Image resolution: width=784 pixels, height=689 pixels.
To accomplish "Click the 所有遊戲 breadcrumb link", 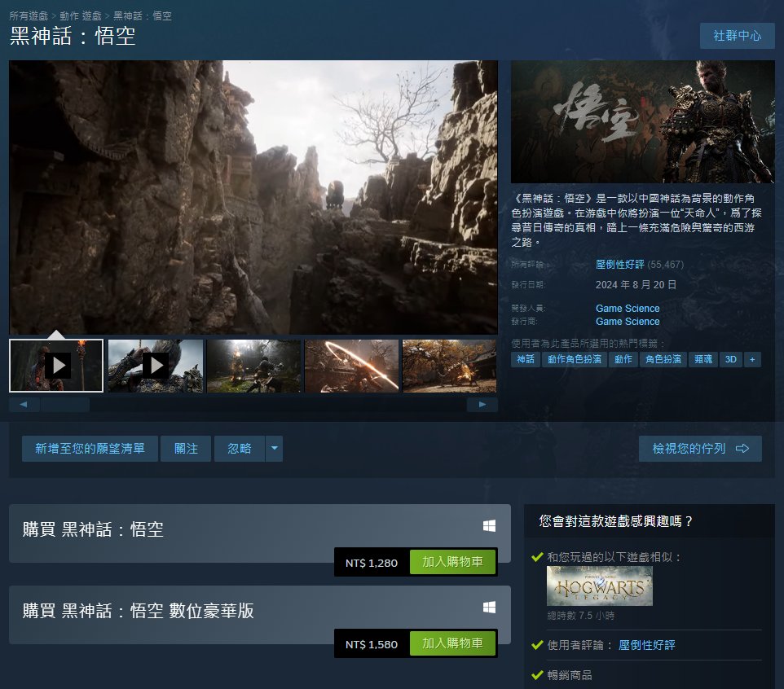I will pyautogui.click(x=29, y=16).
